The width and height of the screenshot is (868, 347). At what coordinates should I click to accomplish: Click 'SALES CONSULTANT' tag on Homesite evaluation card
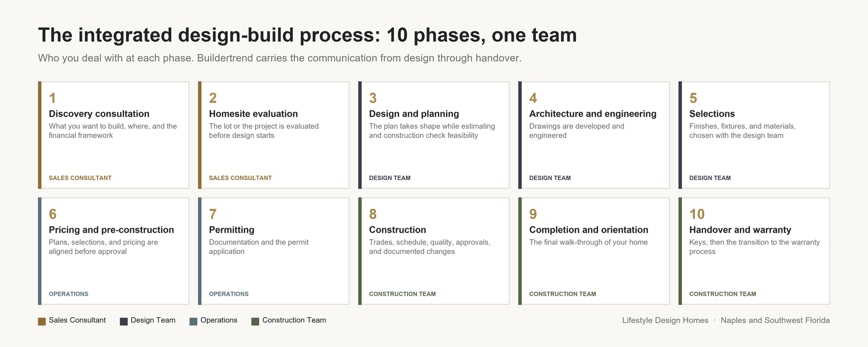(240, 178)
